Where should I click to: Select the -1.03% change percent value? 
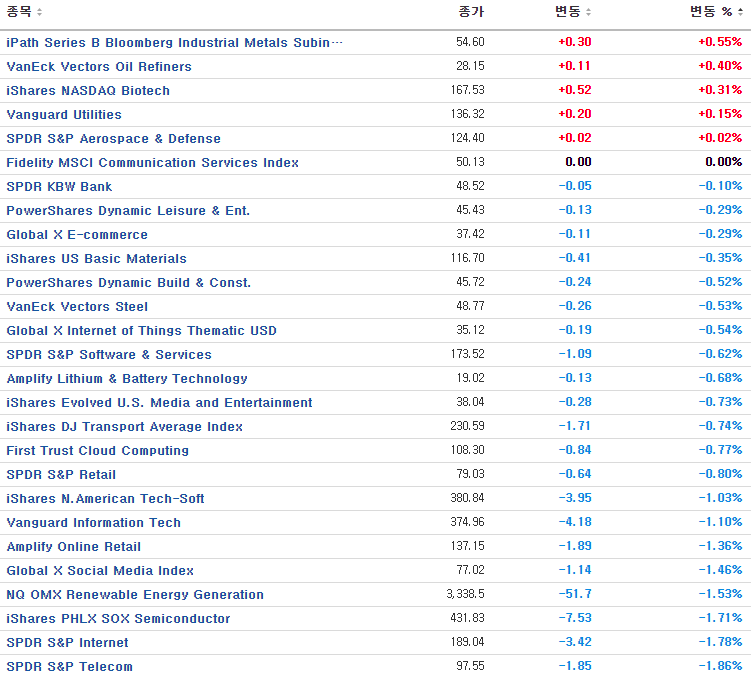coord(720,498)
